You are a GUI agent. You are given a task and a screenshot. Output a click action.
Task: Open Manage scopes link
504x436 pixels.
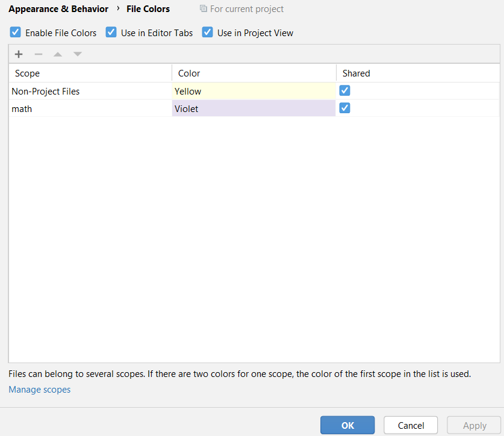pyautogui.click(x=39, y=389)
